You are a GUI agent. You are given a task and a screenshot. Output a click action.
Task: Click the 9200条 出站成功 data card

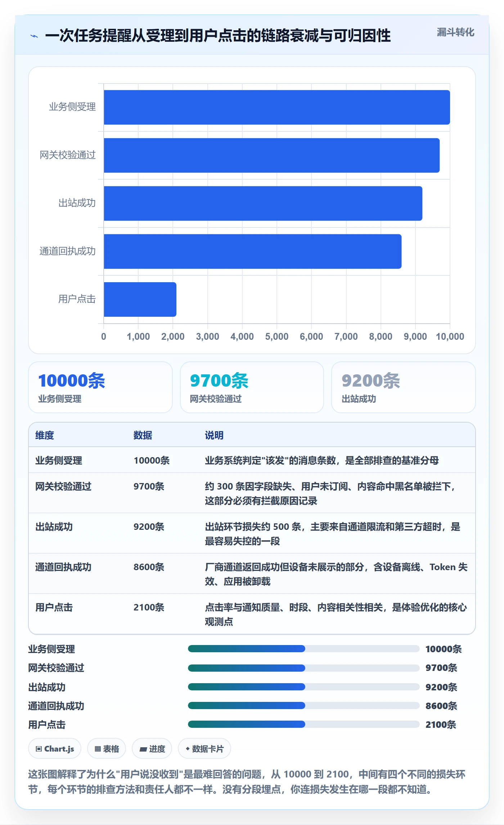pos(404,387)
